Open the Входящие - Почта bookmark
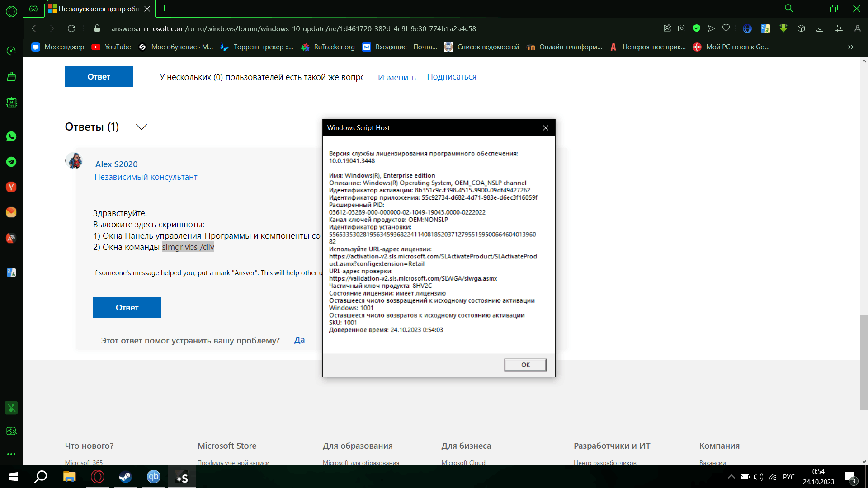The image size is (868, 488). pos(400,47)
